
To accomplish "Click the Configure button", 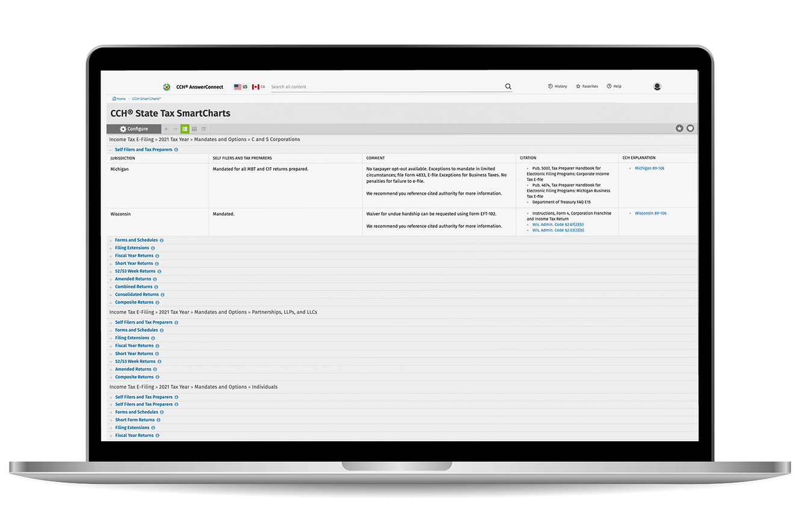I will coord(134,129).
